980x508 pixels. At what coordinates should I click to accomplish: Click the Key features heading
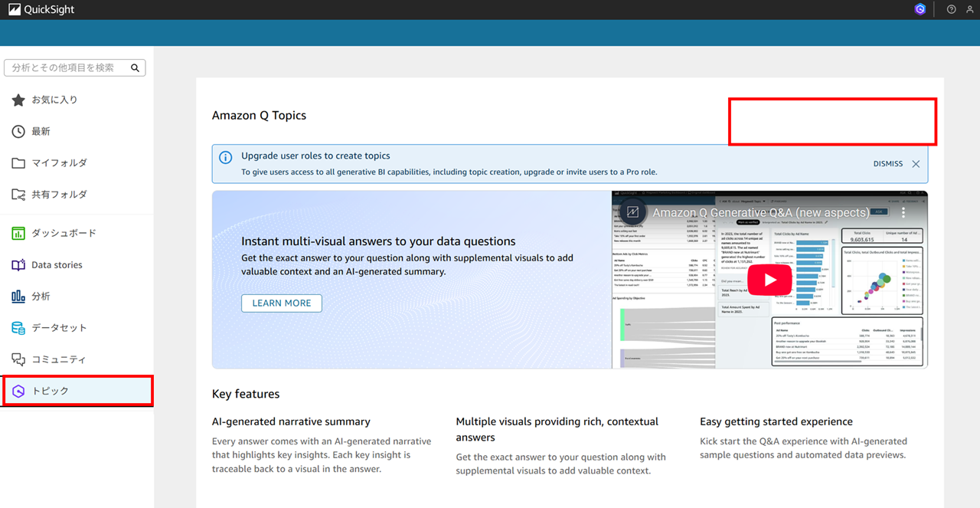[246, 394]
